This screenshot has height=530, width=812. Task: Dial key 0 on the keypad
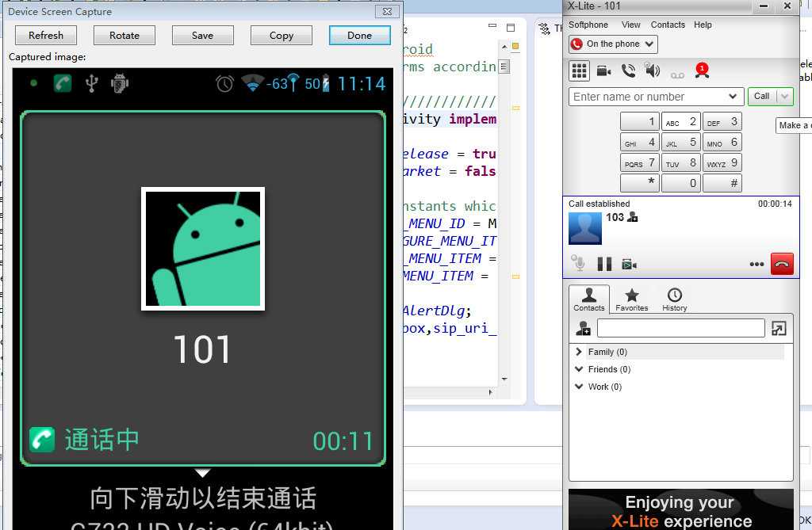(x=681, y=183)
